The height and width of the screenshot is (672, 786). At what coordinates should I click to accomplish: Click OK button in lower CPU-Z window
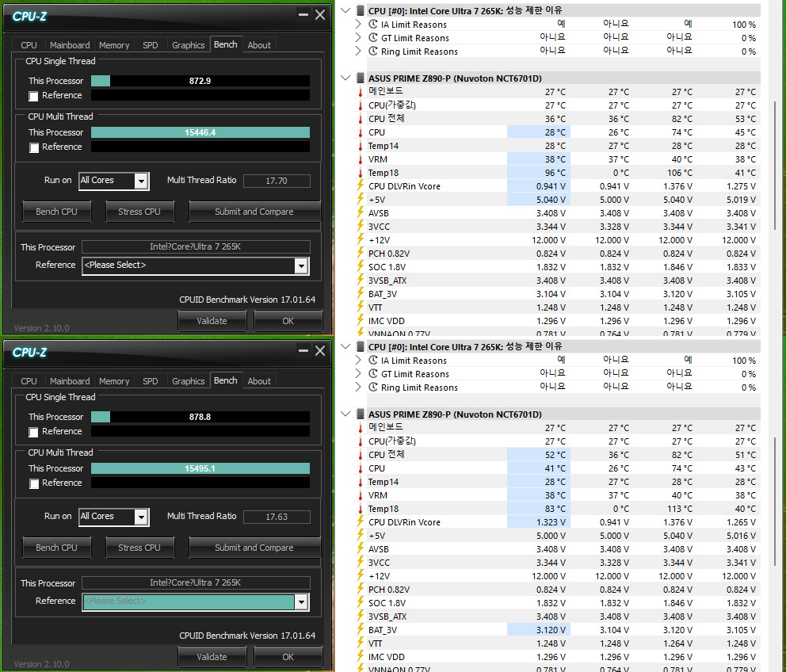(x=288, y=657)
